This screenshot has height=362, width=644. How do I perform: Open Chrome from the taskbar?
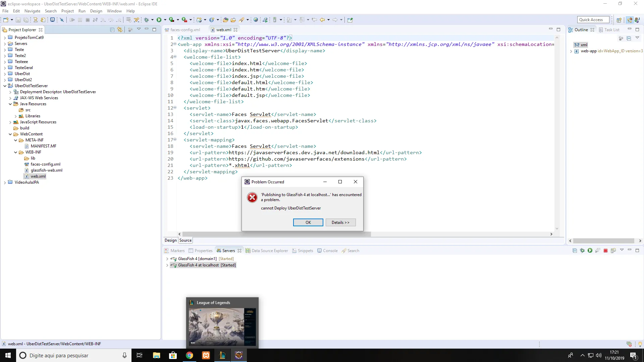(x=190, y=355)
